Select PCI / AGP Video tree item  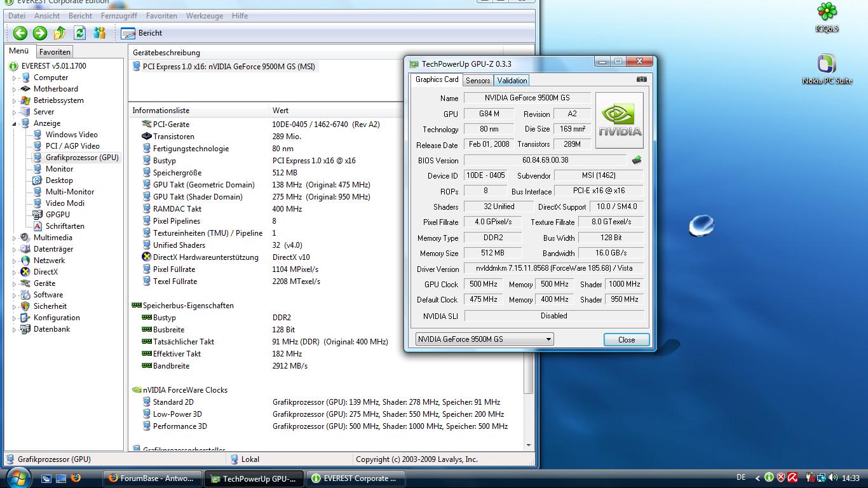pos(72,146)
